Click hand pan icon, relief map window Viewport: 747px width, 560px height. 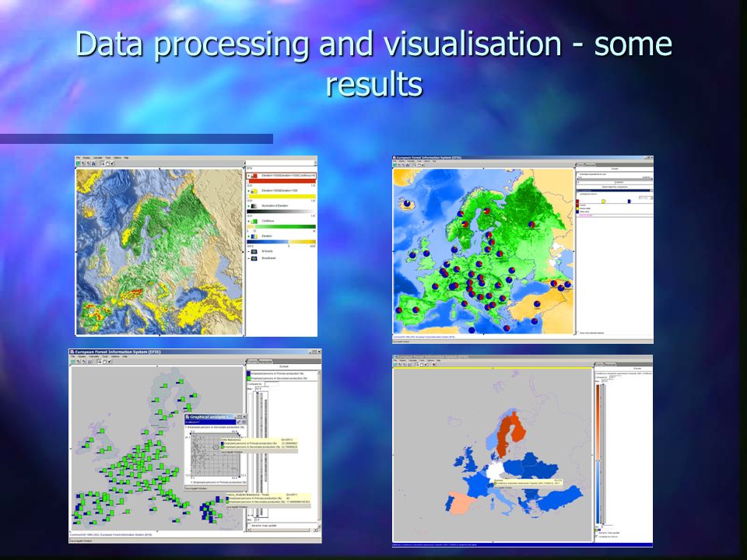click(107, 163)
